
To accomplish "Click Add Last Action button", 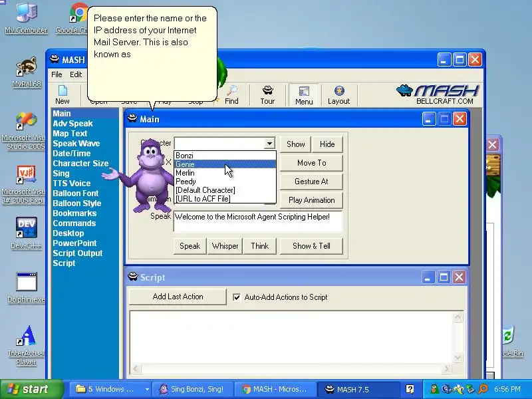I will click(x=178, y=297).
